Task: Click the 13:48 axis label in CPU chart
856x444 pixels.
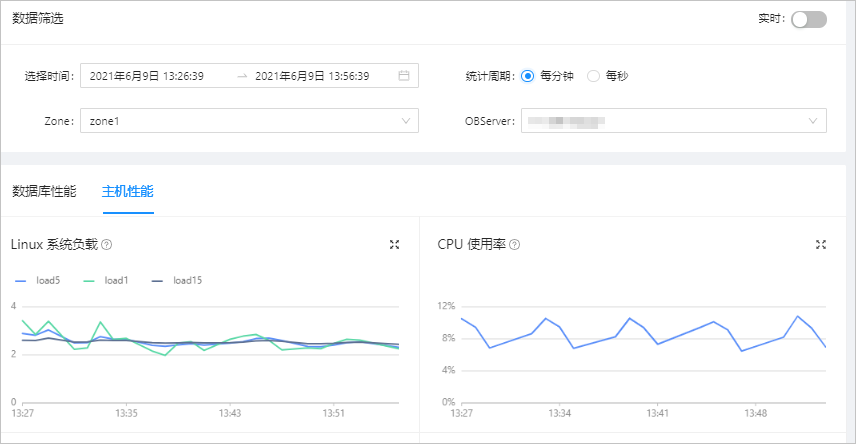Action: (x=756, y=413)
